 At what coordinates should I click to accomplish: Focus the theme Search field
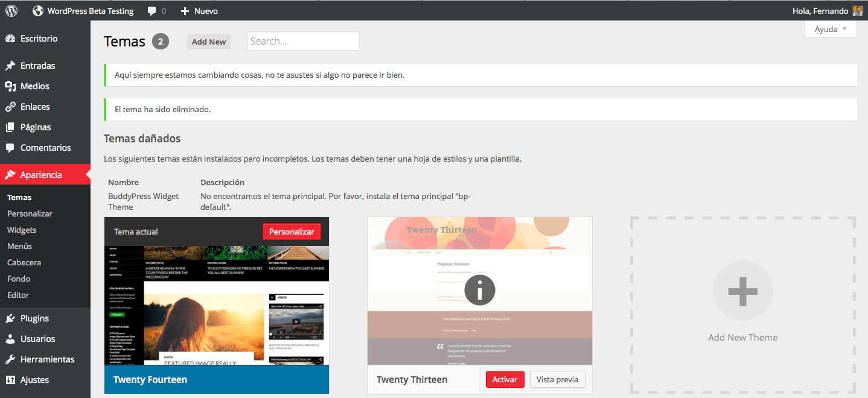pos(303,41)
